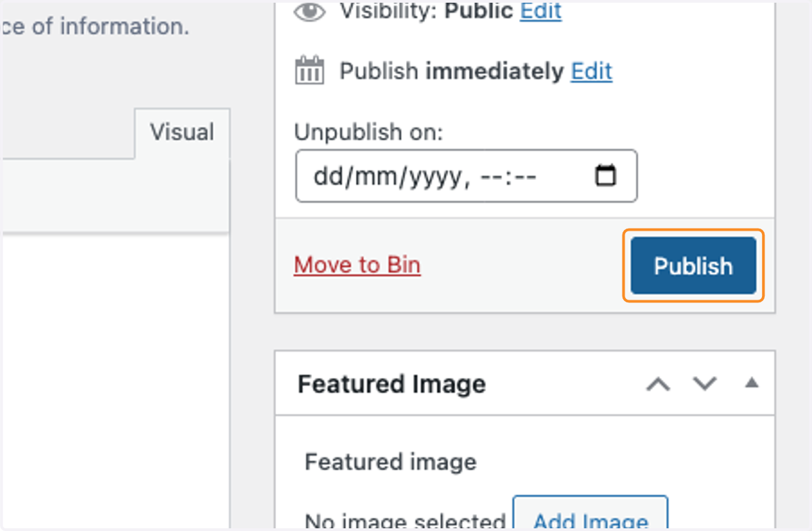
Task: Move the post to Bin
Action: 357,264
